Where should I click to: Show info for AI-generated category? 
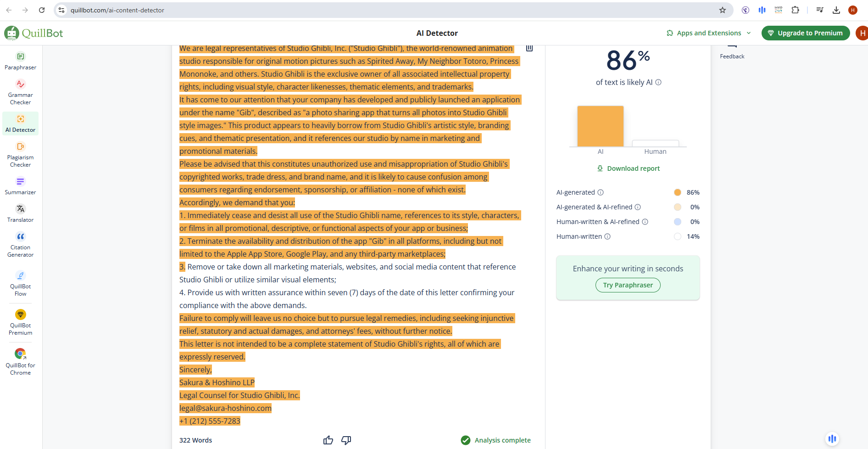tap(601, 192)
